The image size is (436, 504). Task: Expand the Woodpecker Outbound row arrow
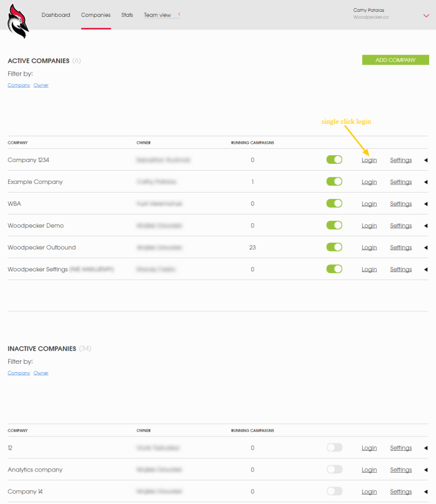[x=426, y=248]
